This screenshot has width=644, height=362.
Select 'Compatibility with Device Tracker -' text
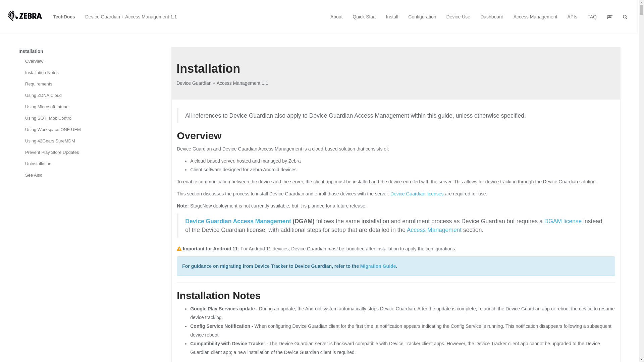(229, 344)
